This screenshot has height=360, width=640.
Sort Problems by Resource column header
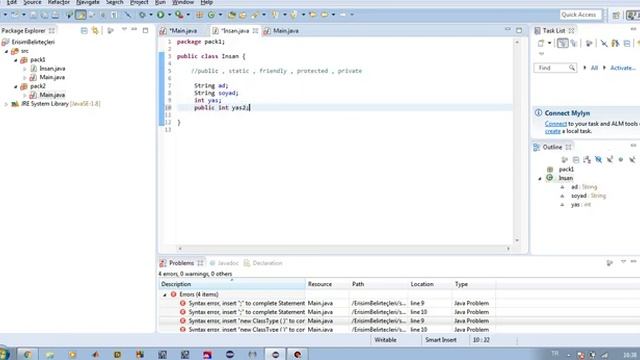tap(327, 284)
